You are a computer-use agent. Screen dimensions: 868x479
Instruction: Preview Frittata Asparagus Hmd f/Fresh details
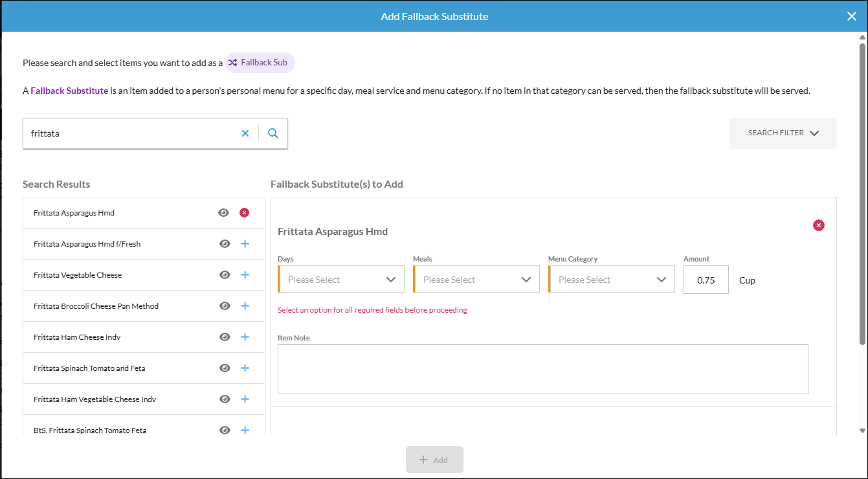(225, 243)
